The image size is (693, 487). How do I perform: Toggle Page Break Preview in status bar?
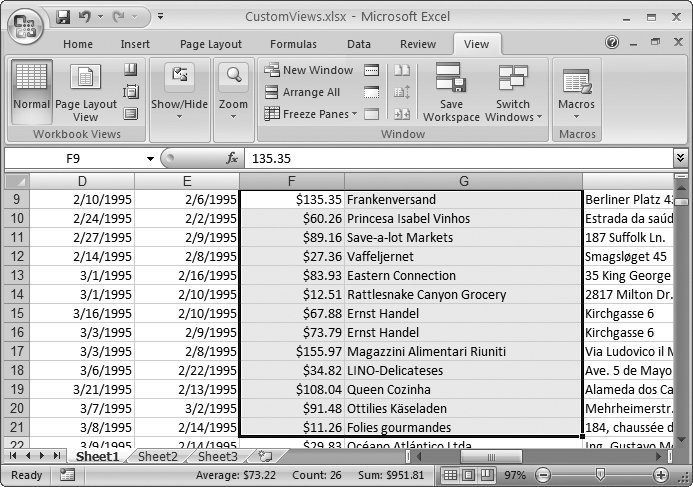[x=489, y=475]
